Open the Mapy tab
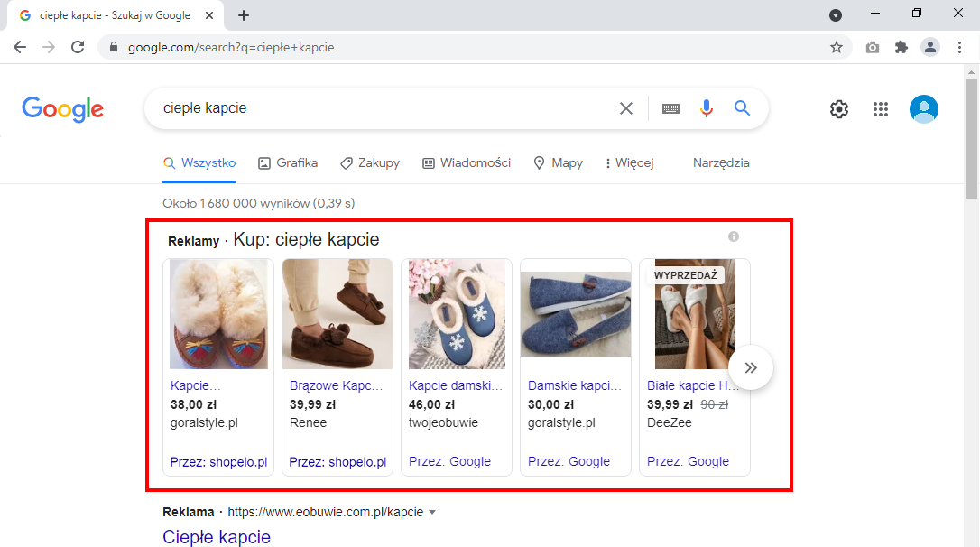 (558, 163)
